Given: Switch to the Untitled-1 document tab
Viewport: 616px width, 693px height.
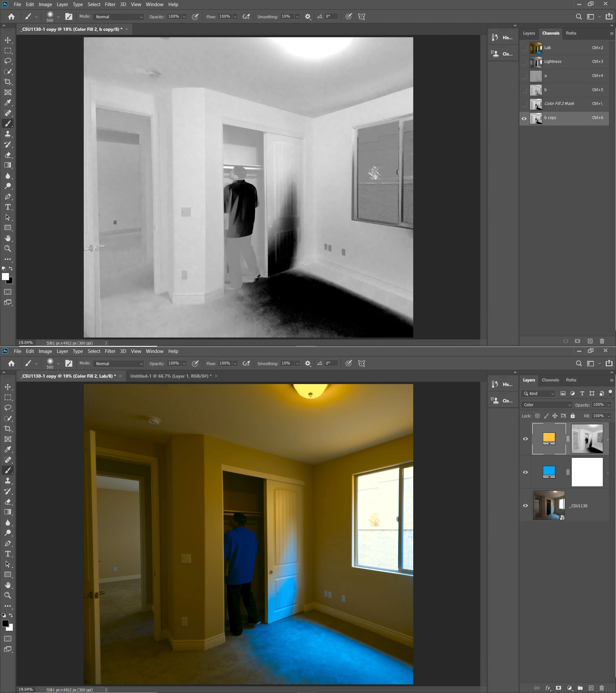Looking at the screenshot, I should click(171, 376).
